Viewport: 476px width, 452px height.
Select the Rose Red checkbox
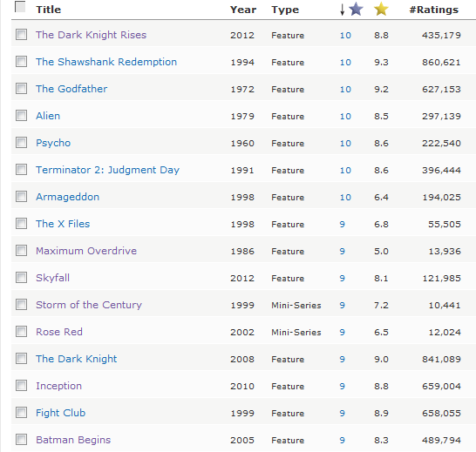point(21,332)
